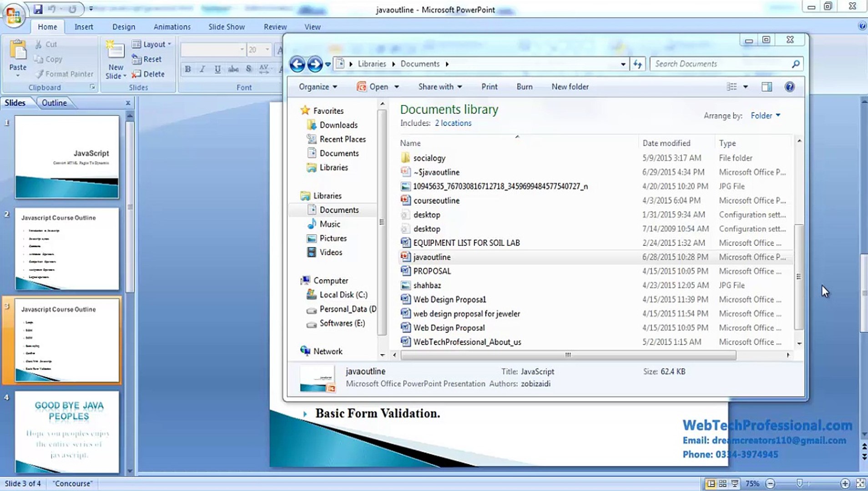Open PowerPoint Help icon
The height and width of the screenshot is (491, 868).
pos(862,26)
